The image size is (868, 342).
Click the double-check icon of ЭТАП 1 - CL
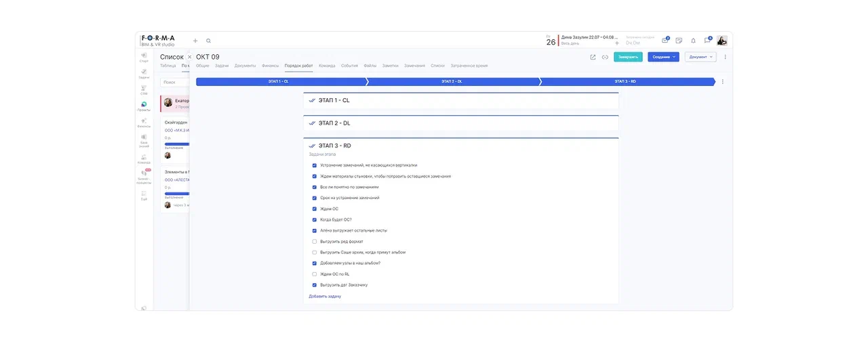[x=312, y=100]
